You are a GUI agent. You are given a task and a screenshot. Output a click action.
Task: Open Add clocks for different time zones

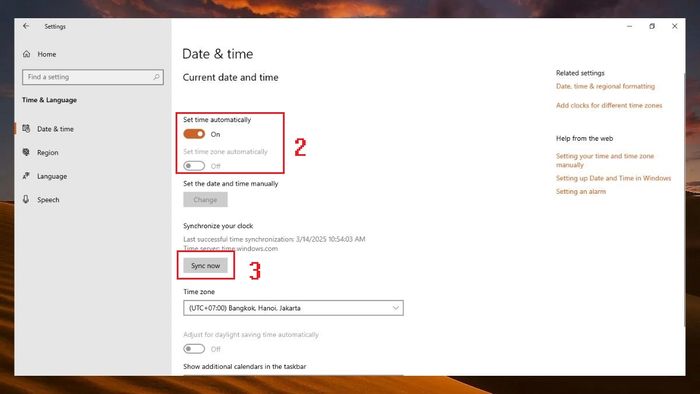click(609, 105)
